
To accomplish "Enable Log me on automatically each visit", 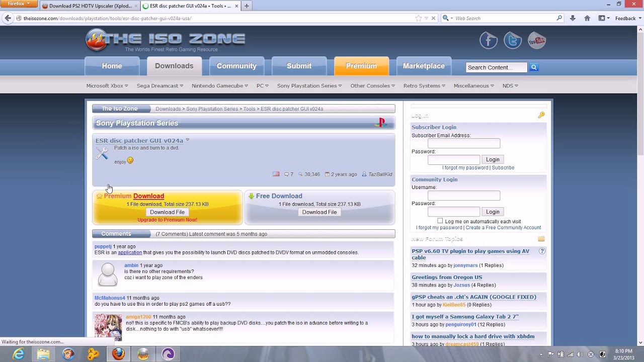I will (440, 221).
